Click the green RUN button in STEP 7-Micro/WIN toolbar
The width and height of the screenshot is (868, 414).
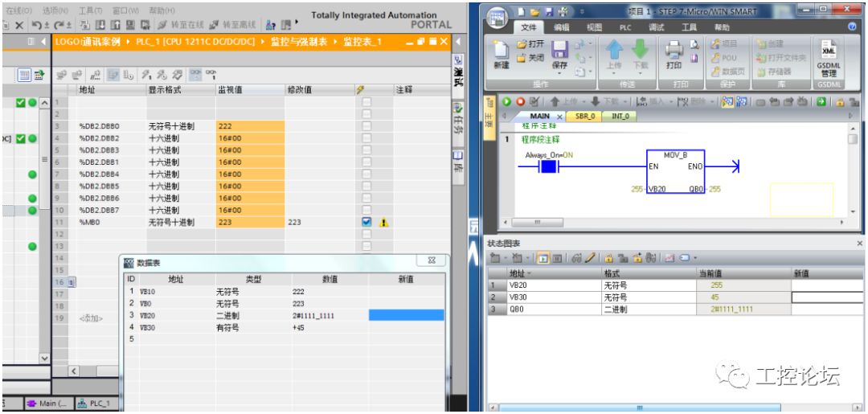506,102
